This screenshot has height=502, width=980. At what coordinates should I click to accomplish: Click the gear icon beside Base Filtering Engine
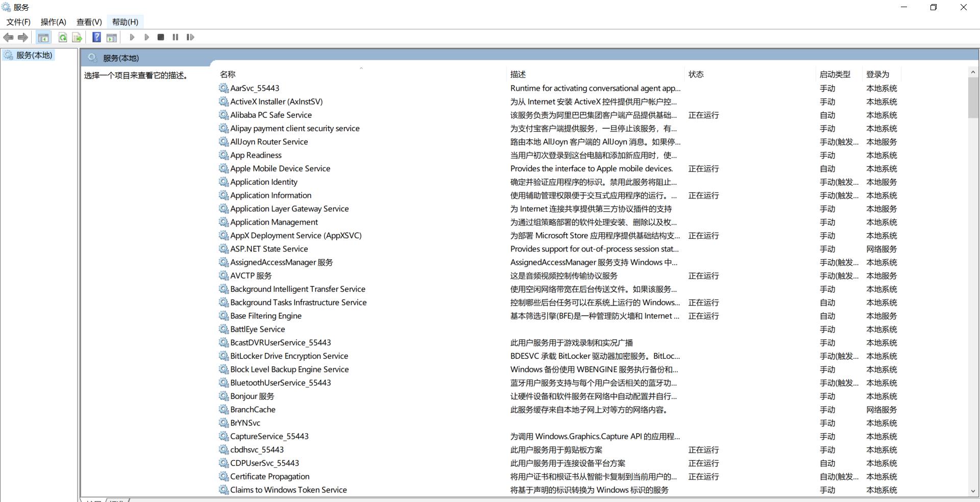(x=224, y=316)
